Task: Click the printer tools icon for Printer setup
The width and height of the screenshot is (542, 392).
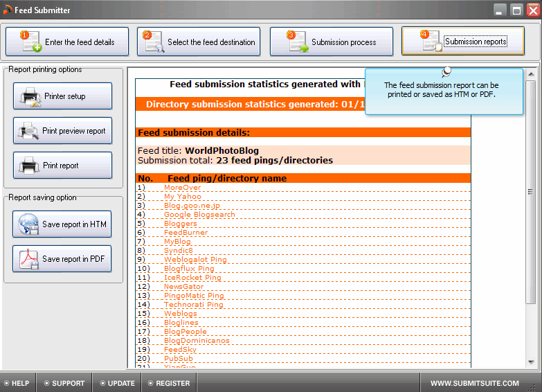Action: (30, 96)
